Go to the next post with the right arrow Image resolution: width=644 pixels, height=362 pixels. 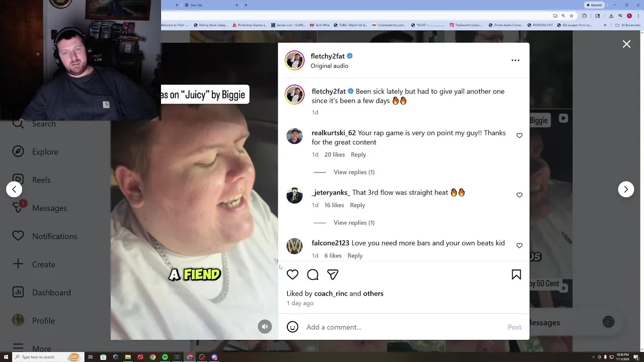pyautogui.click(x=626, y=190)
